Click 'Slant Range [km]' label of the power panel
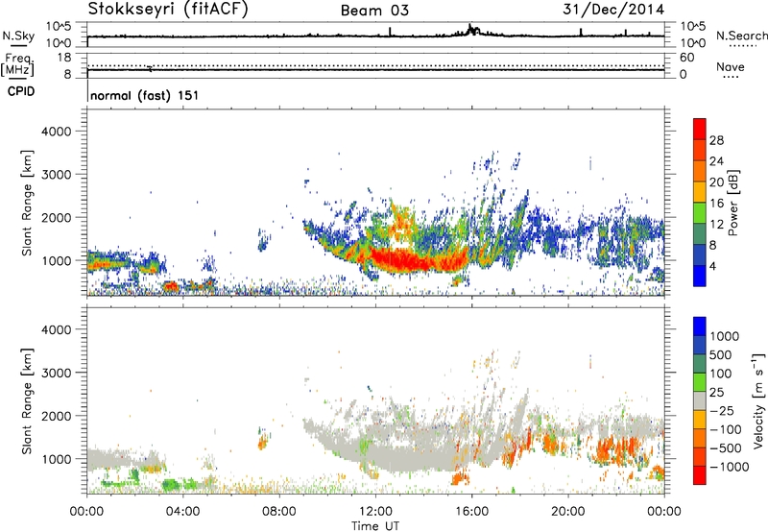This screenshot has width=768, height=532. (x=28, y=203)
